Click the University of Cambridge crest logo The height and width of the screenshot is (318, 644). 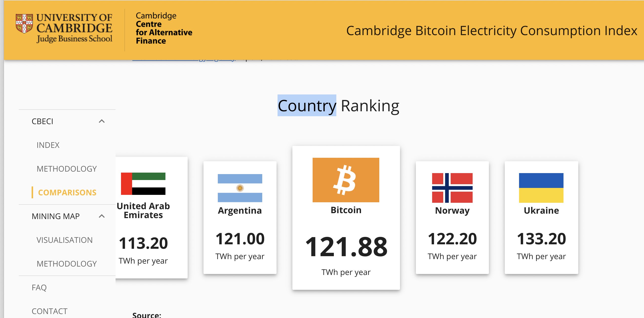tap(24, 23)
